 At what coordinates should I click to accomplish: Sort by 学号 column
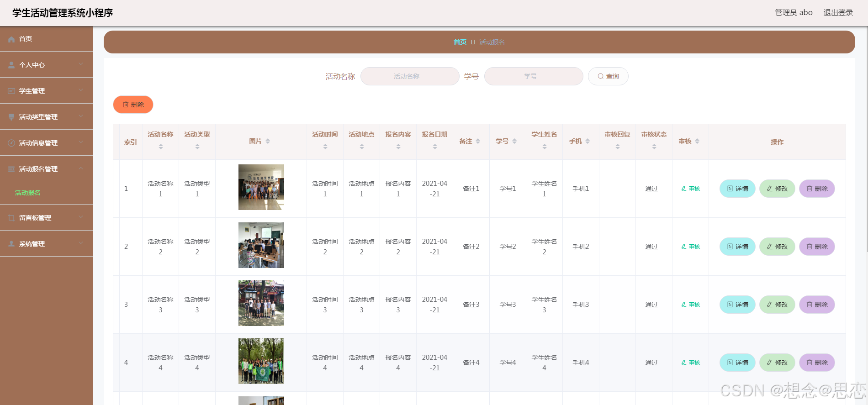click(x=514, y=141)
